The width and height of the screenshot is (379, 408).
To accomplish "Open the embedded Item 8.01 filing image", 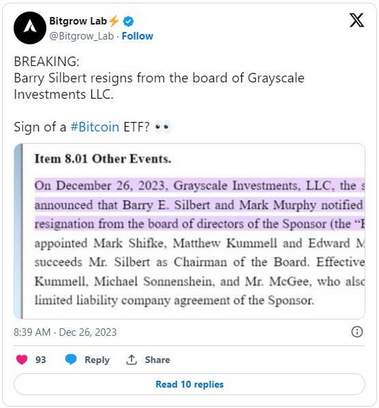I will [189, 231].
